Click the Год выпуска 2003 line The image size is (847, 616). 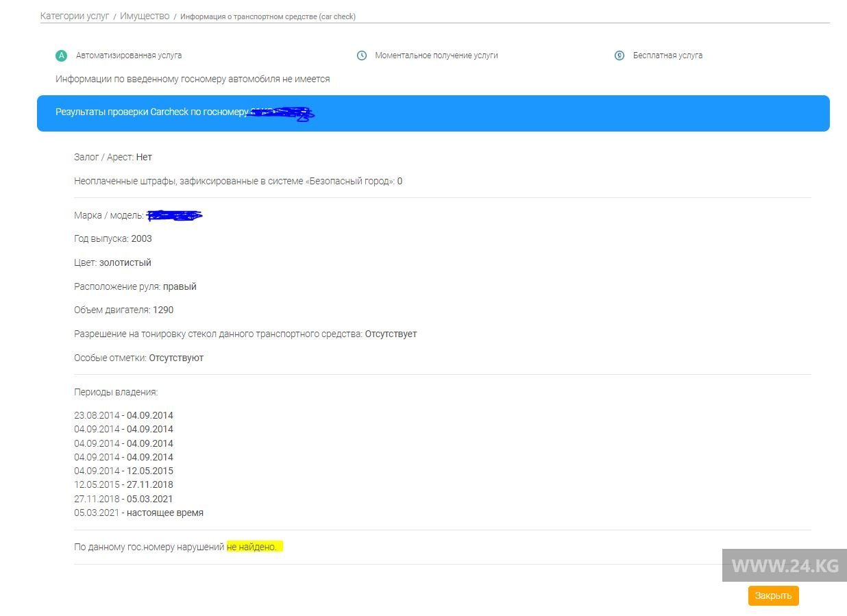113,238
